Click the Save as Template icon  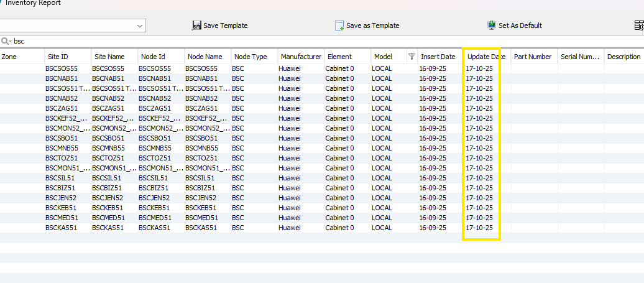(339, 26)
